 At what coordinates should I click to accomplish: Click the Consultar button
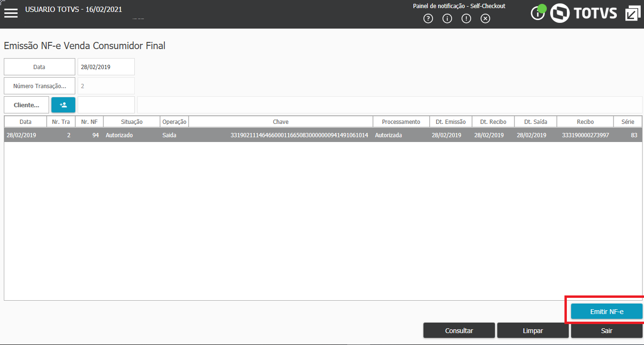click(459, 331)
